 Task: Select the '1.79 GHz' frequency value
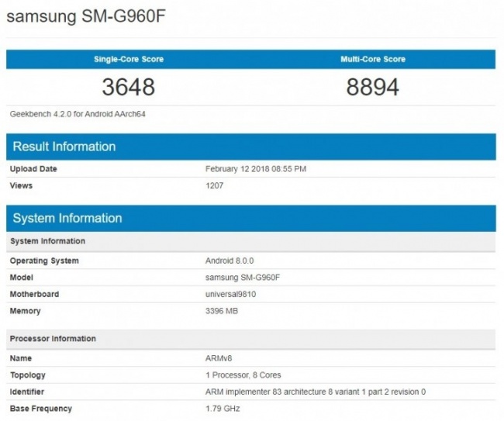pos(223,409)
